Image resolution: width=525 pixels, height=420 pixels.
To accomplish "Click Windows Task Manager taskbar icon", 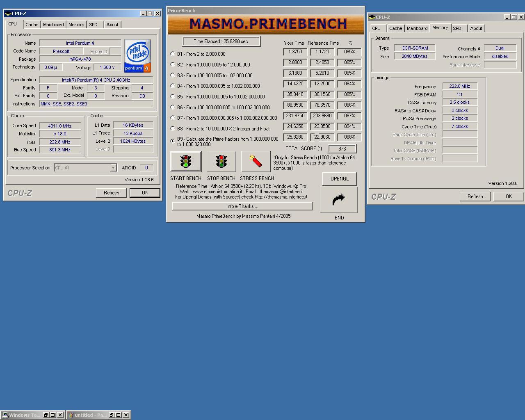I will [5, 415].
